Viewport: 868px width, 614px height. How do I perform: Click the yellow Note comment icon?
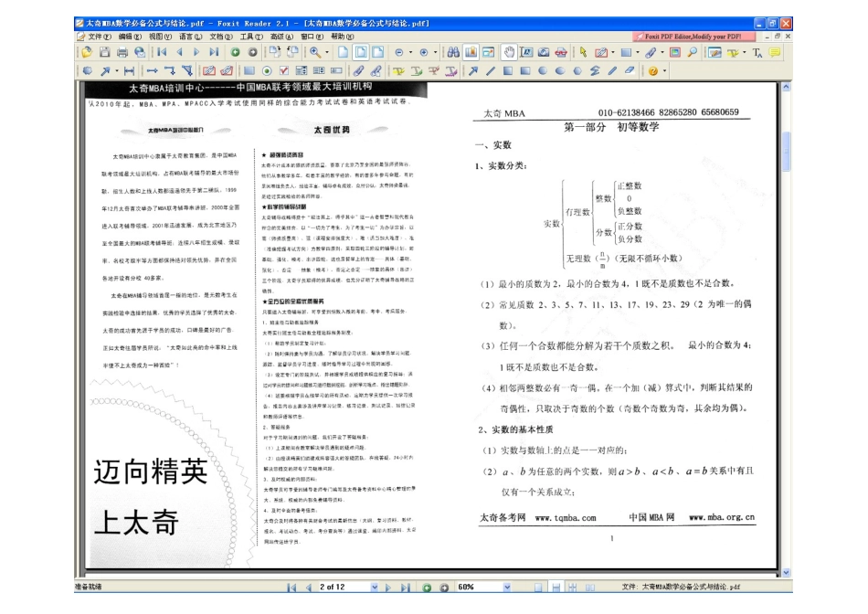(775, 52)
